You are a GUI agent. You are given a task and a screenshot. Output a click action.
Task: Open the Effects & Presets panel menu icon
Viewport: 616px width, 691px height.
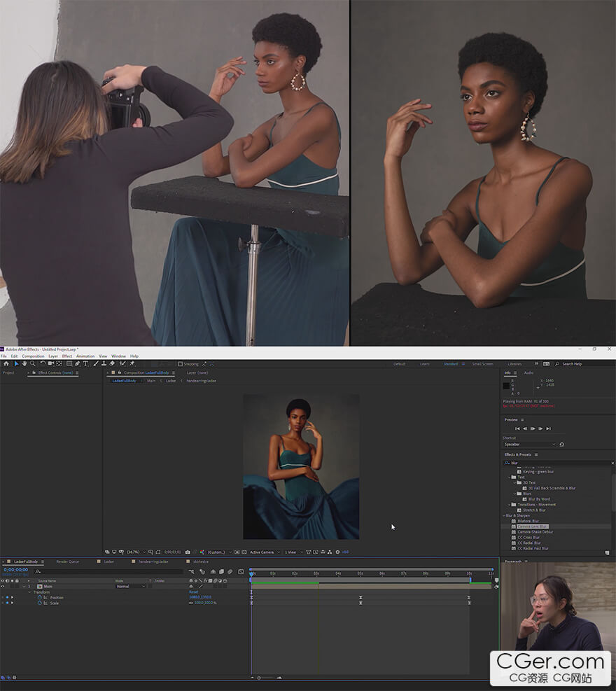click(536, 454)
